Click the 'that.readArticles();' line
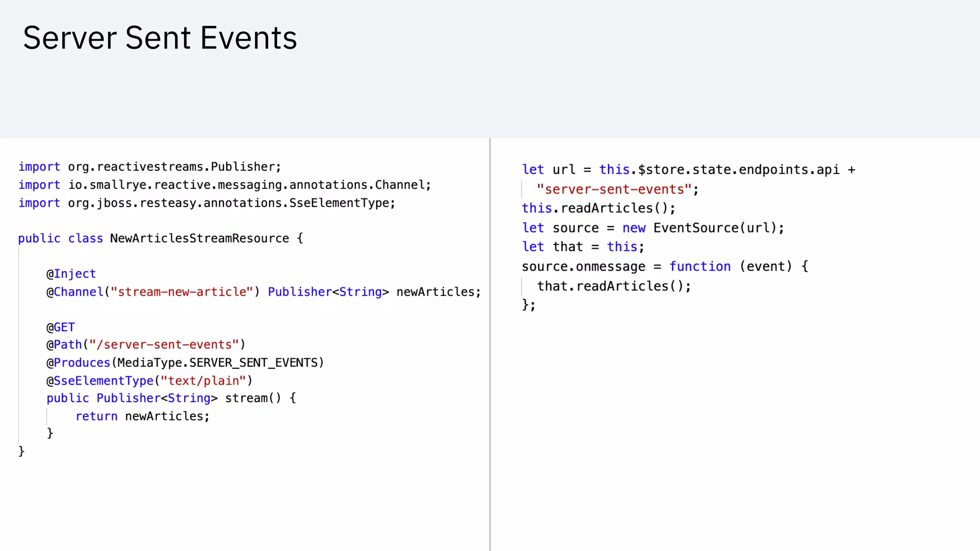 click(x=614, y=286)
